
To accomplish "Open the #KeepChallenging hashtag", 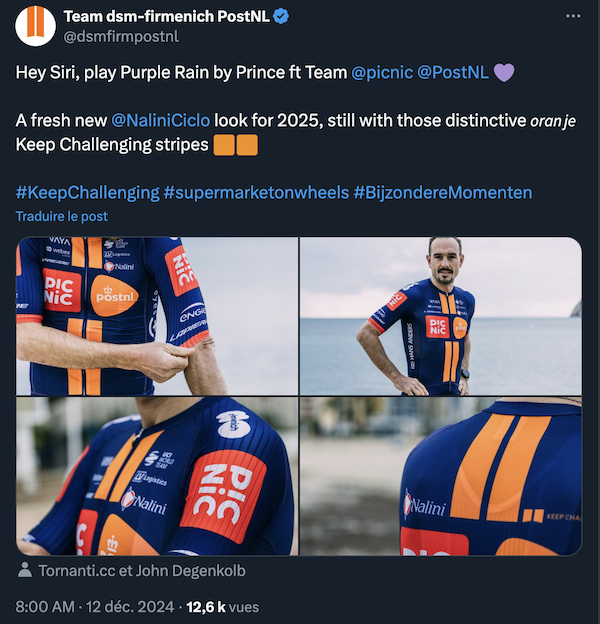I will click(87, 192).
